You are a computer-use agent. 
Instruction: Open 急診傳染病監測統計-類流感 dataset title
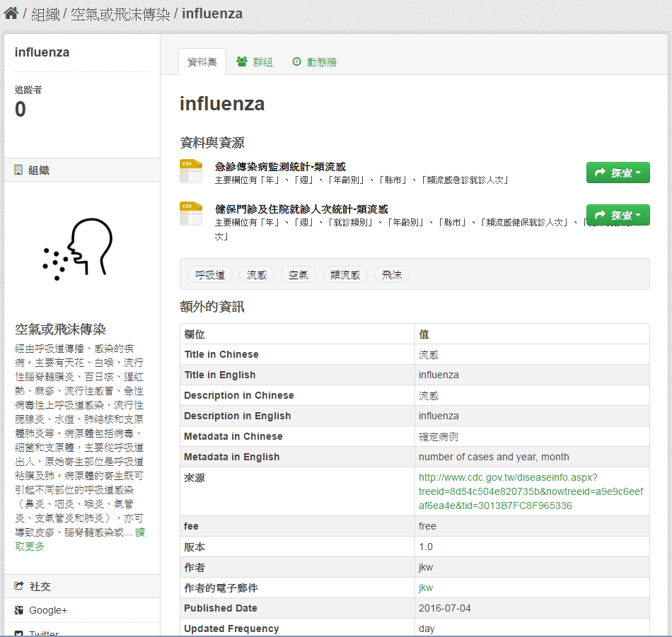[x=280, y=167]
